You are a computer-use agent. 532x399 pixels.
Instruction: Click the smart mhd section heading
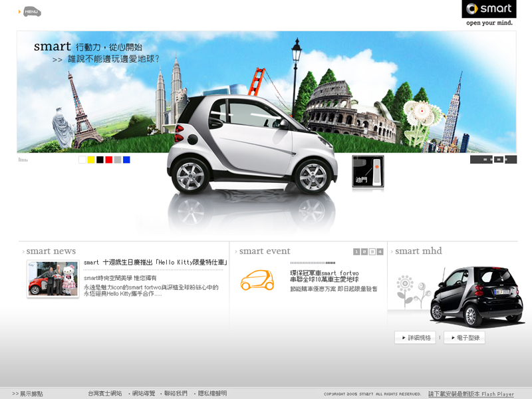tap(418, 251)
